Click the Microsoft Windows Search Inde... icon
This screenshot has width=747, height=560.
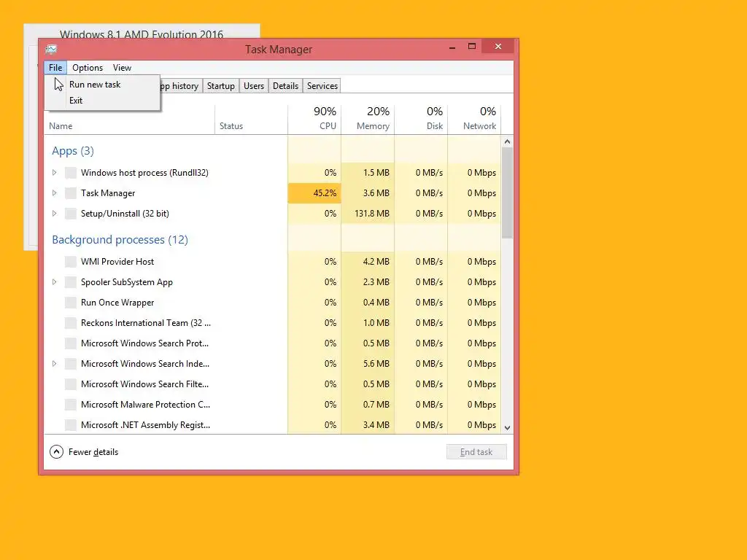(x=71, y=364)
